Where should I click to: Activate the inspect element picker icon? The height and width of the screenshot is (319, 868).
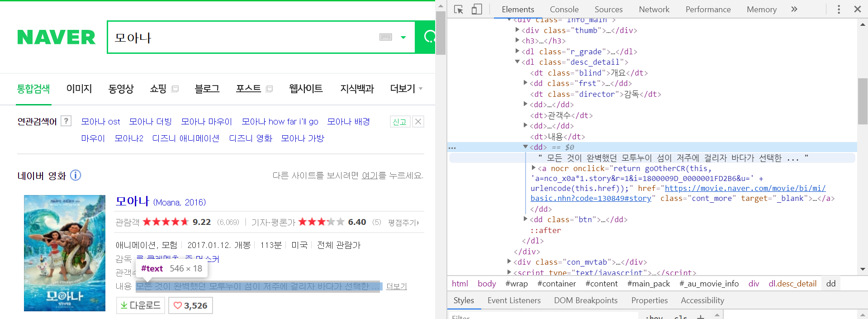pyautogui.click(x=458, y=9)
